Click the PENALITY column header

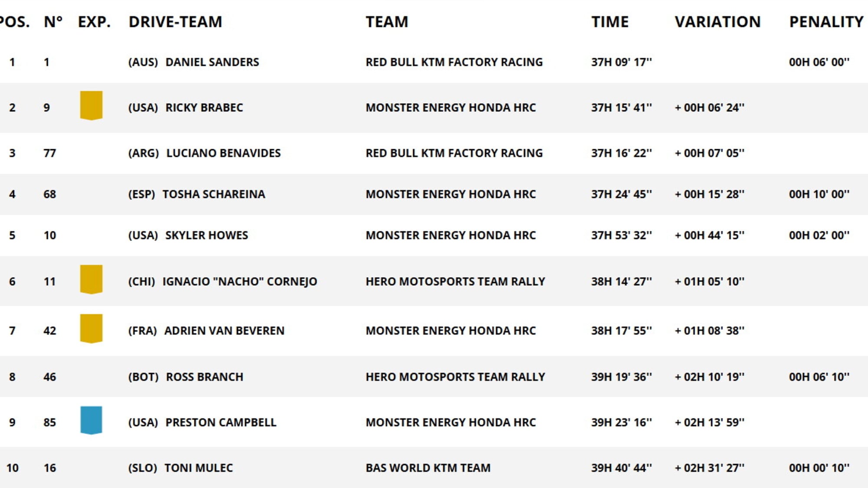(x=826, y=22)
